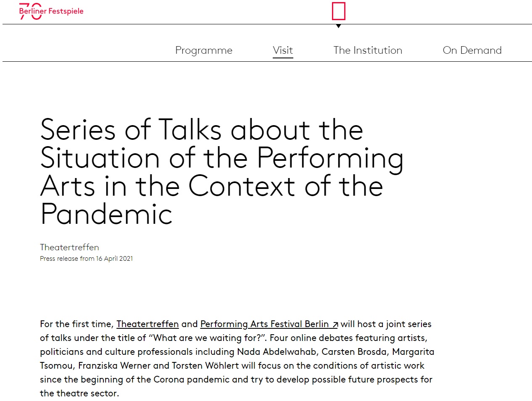Screen dimensions: 532x401
Task: Open the Programme menu
Action: pyautogui.click(x=203, y=50)
